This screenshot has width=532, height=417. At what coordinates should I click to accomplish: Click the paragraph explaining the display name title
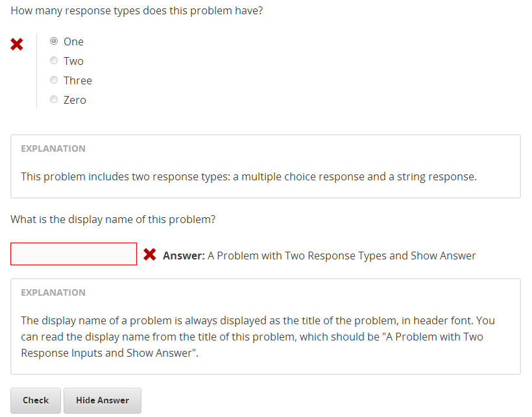(258, 337)
